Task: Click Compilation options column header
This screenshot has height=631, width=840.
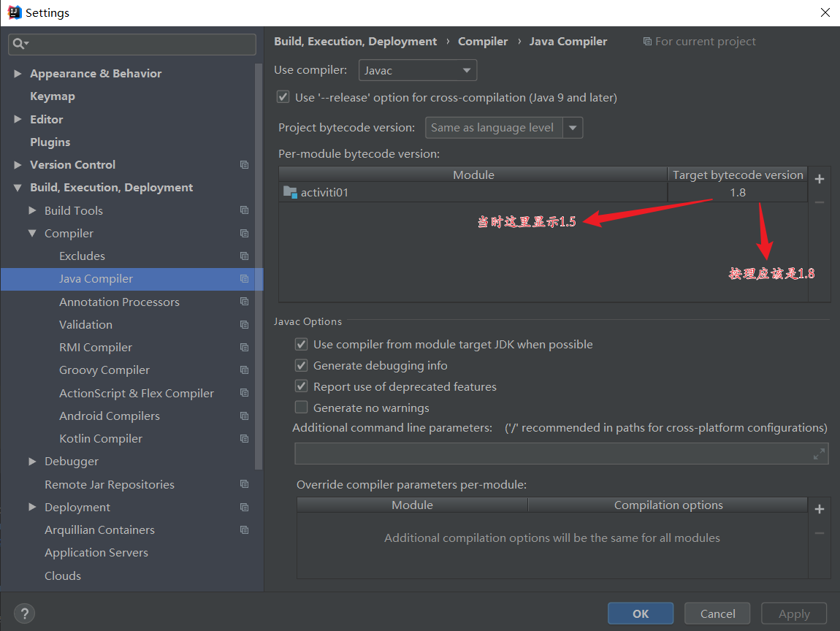Action: click(x=668, y=505)
